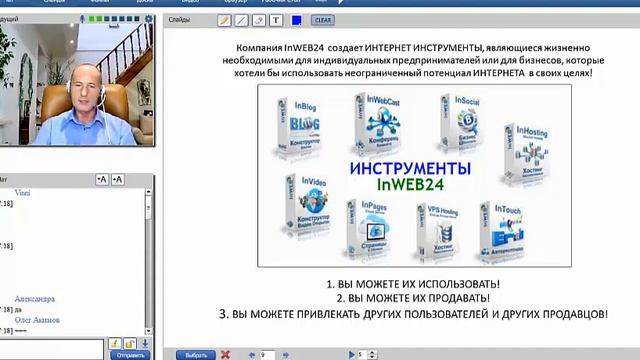Click line '1. ВЫ МОЖЕТЕ ИХ ИСПОЛЬЗОВАТЬ!'
640x360 pixels.
(x=413, y=284)
